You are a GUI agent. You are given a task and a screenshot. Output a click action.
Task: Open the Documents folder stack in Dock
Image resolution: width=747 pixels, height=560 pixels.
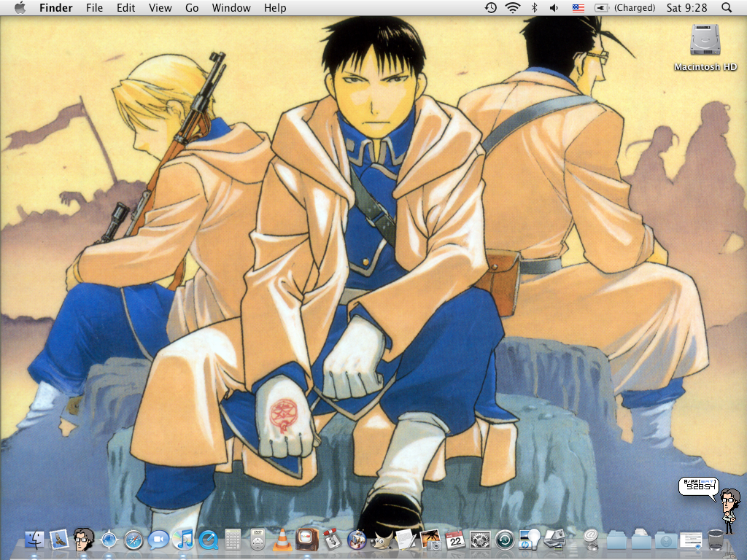click(641, 540)
